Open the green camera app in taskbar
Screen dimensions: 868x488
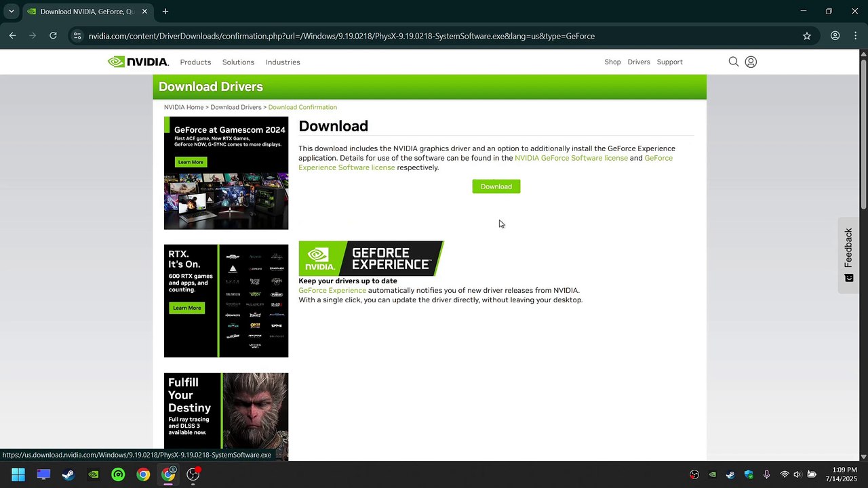[x=119, y=474]
